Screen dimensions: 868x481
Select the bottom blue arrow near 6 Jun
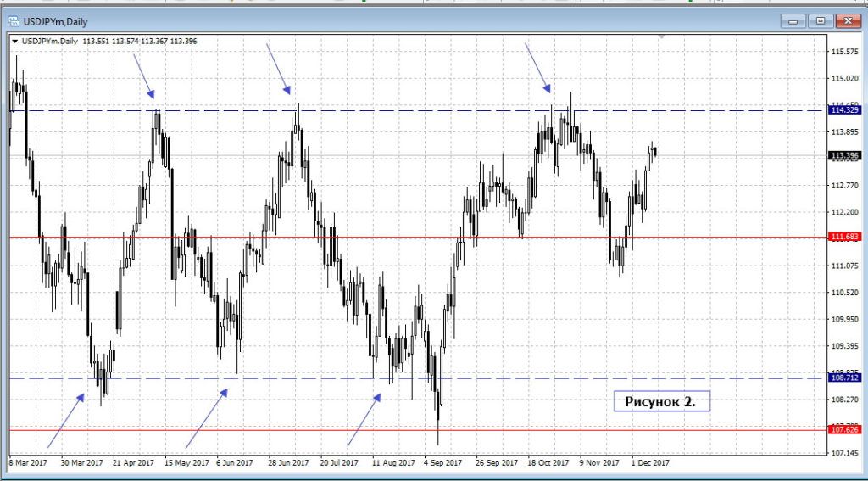coord(206,418)
